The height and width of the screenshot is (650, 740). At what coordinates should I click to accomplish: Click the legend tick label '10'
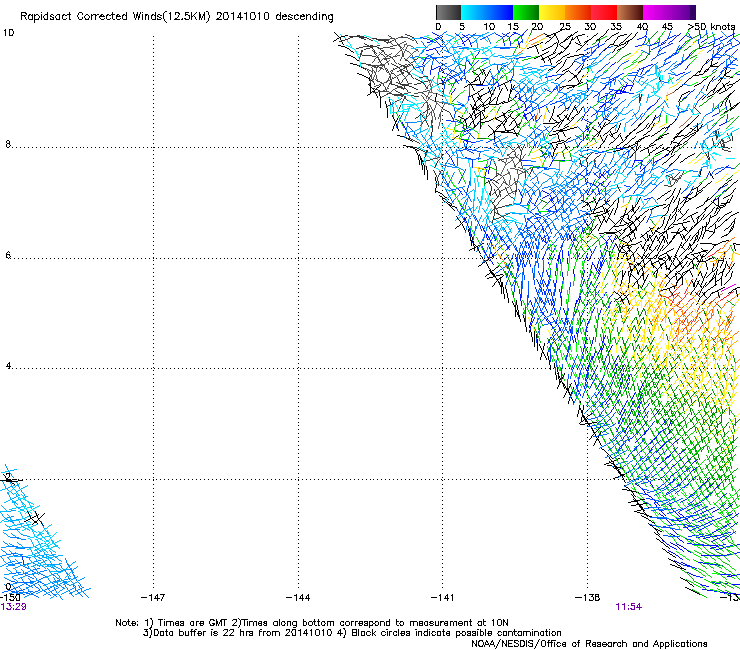(x=489, y=27)
